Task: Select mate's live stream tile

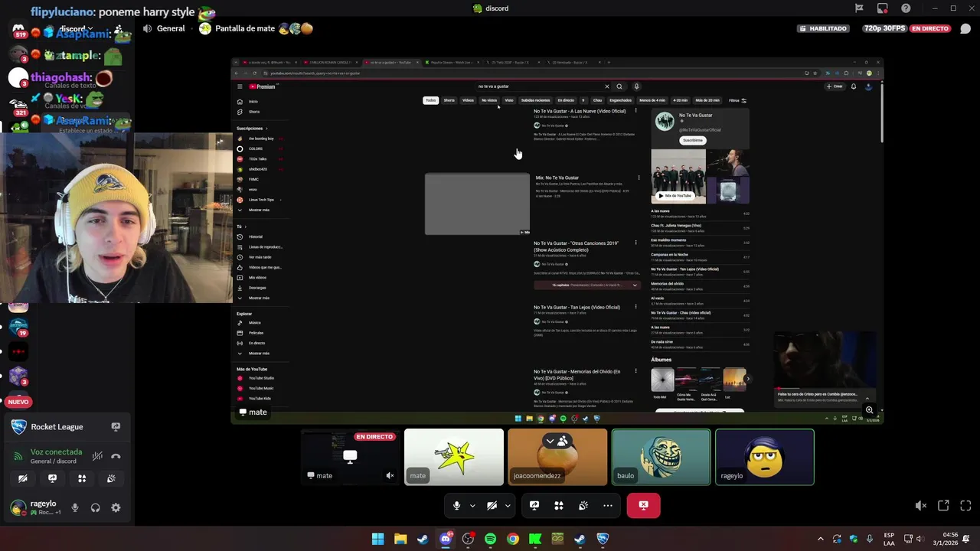Action: coord(350,457)
